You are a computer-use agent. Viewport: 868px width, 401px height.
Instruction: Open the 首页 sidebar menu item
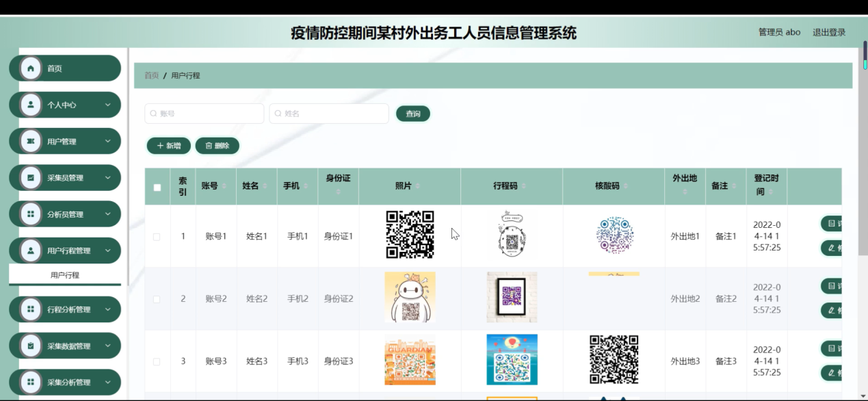tap(65, 68)
